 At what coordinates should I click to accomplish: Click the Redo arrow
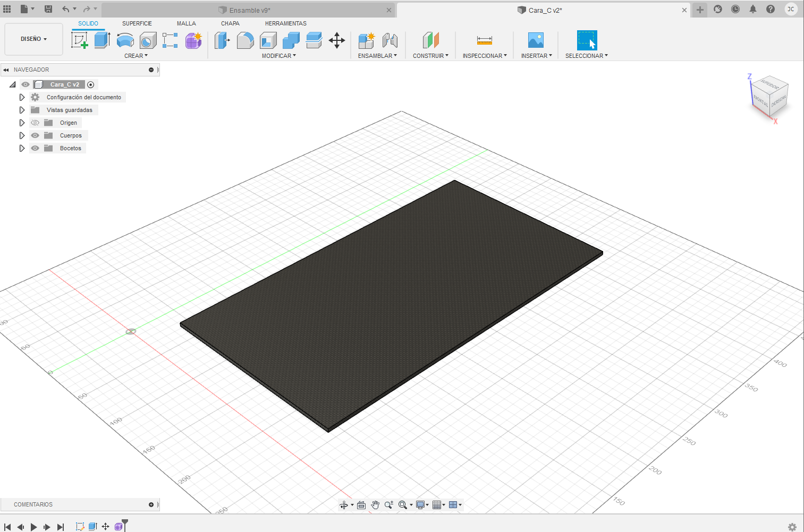(x=87, y=9)
